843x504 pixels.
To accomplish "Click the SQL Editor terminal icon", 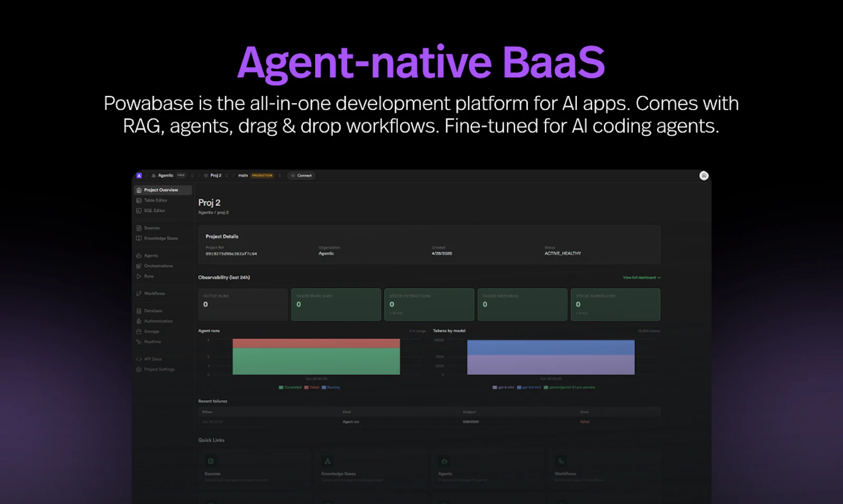I will coord(139,211).
